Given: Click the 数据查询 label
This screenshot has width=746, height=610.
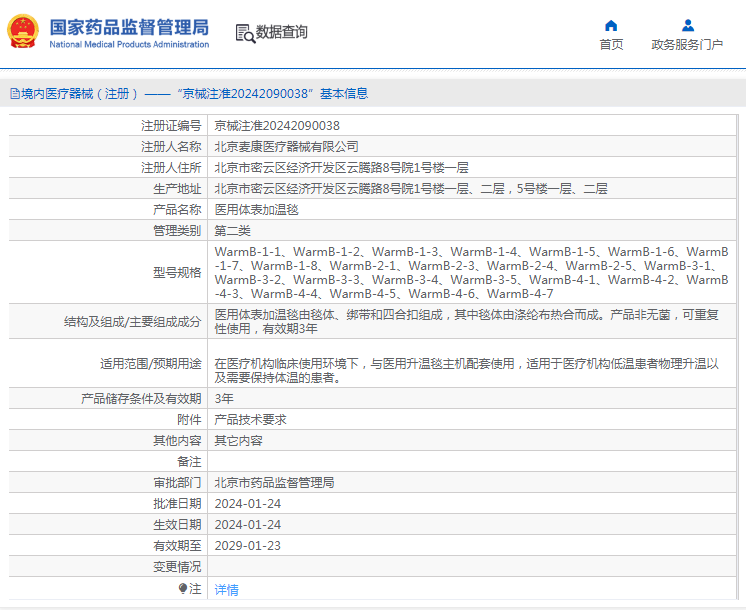Looking at the screenshot, I should [282, 32].
